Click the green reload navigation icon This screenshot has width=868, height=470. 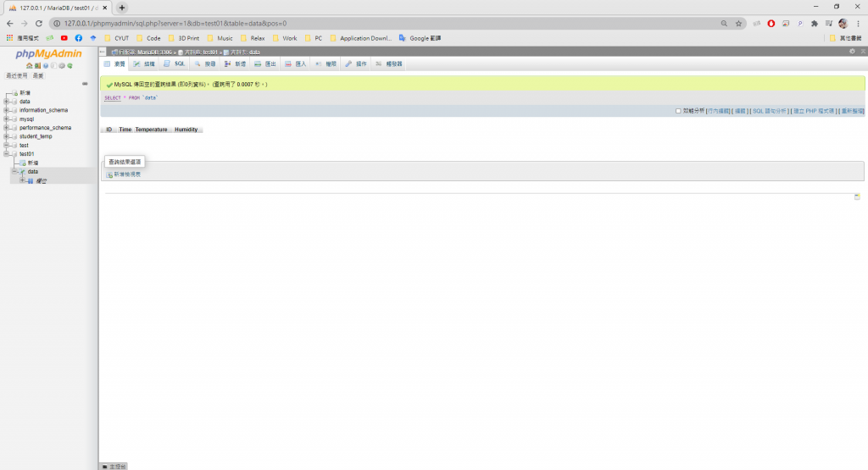[70, 66]
